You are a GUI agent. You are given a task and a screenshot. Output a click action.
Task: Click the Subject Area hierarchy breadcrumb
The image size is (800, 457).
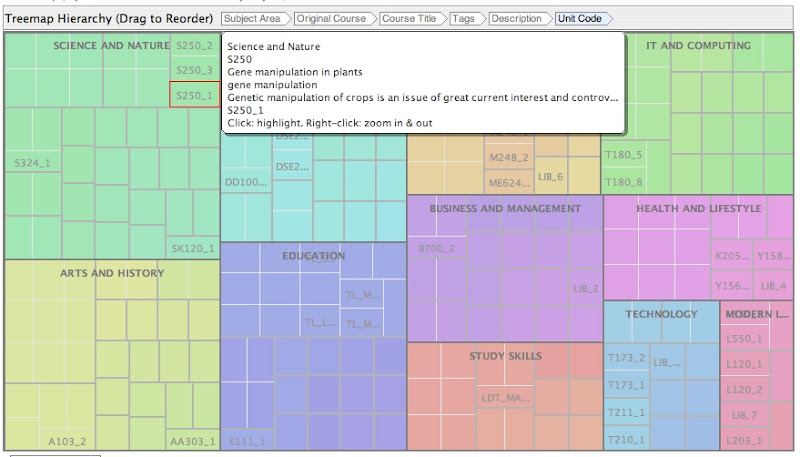[x=253, y=19]
